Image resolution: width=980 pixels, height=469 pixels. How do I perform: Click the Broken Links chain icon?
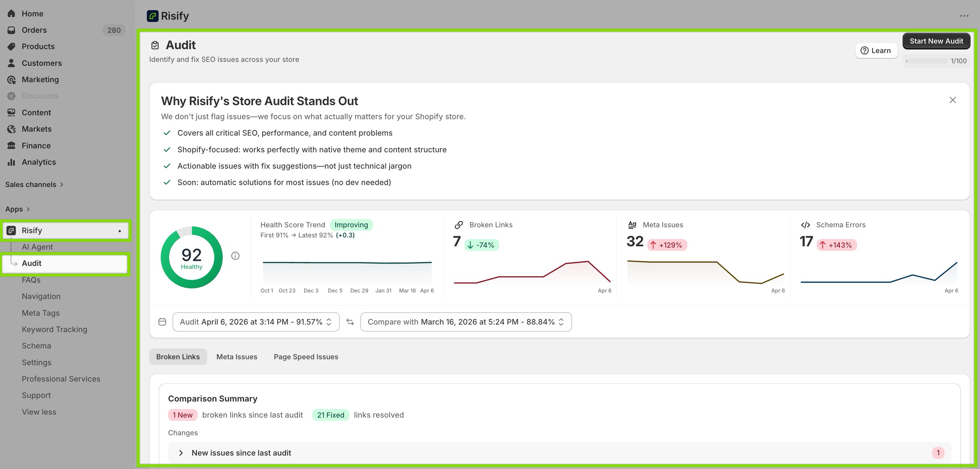coord(459,225)
